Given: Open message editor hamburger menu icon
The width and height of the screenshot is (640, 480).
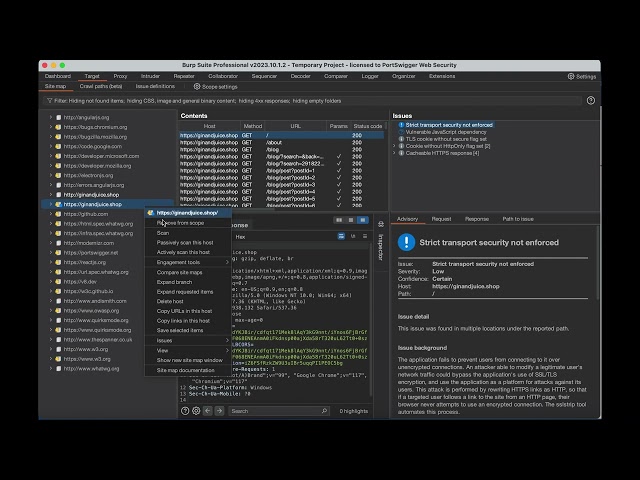Looking at the screenshot, I should [x=365, y=236].
